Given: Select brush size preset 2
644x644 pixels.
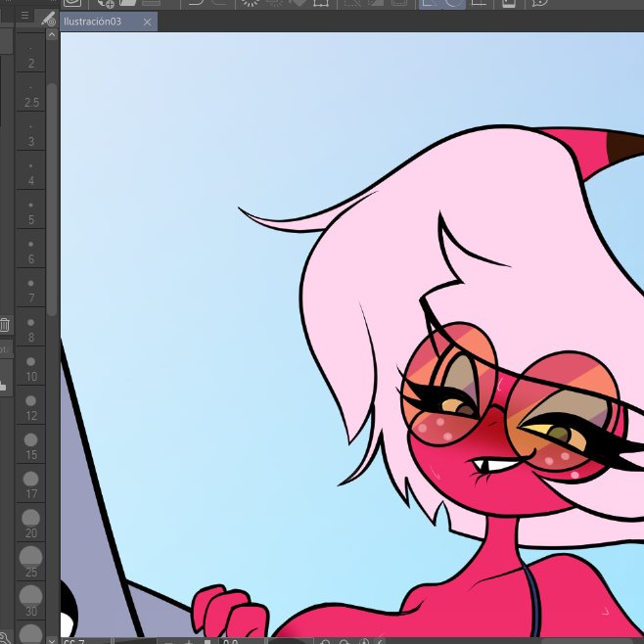Looking at the screenshot, I should click(30, 54).
